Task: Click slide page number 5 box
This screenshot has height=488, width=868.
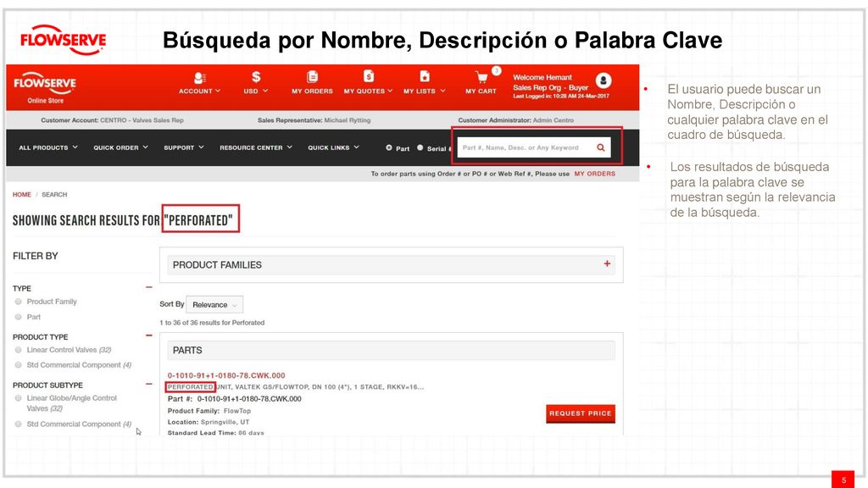Action: [843, 480]
